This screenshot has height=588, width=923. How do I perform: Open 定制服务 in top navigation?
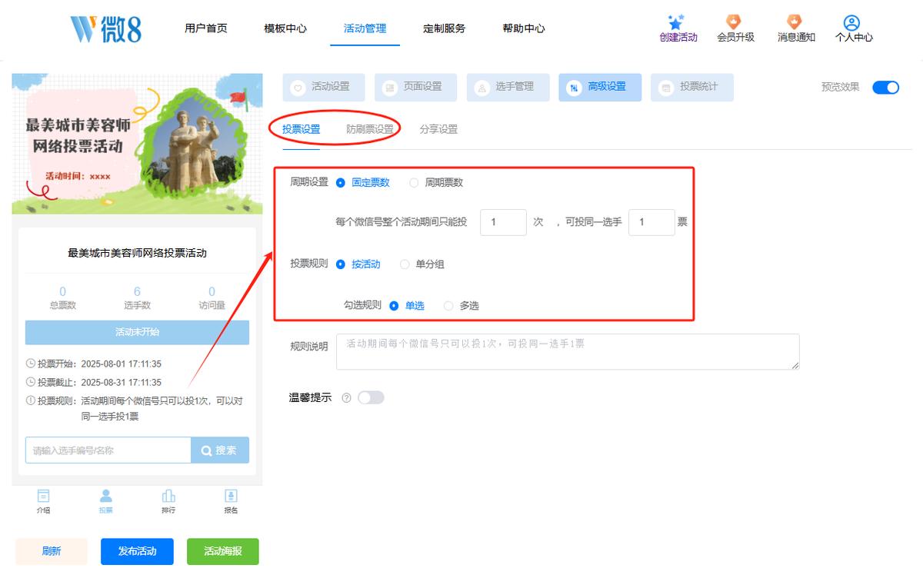point(445,28)
